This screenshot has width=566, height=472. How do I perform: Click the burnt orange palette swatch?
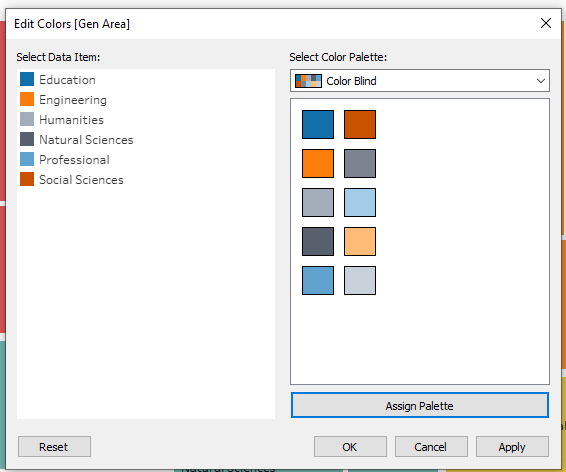click(360, 124)
